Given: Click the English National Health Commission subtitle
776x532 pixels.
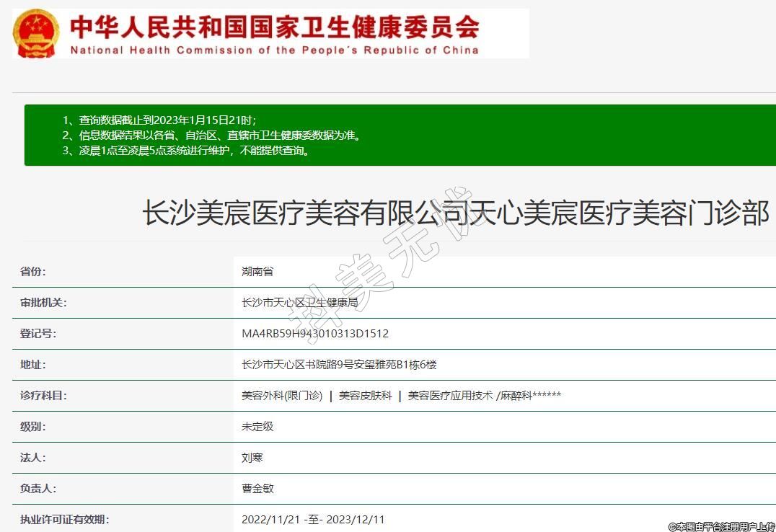Looking at the screenshot, I should pyautogui.click(x=274, y=50).
